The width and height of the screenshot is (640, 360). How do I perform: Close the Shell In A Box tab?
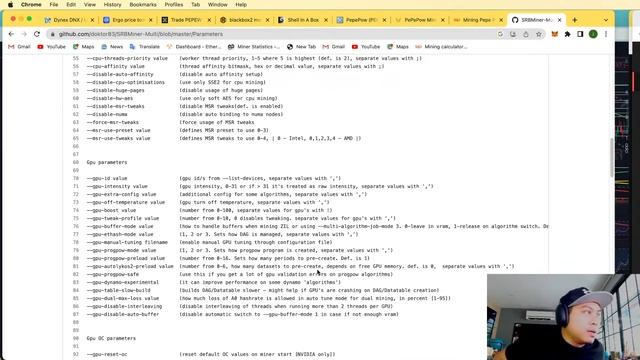[326, 20]
